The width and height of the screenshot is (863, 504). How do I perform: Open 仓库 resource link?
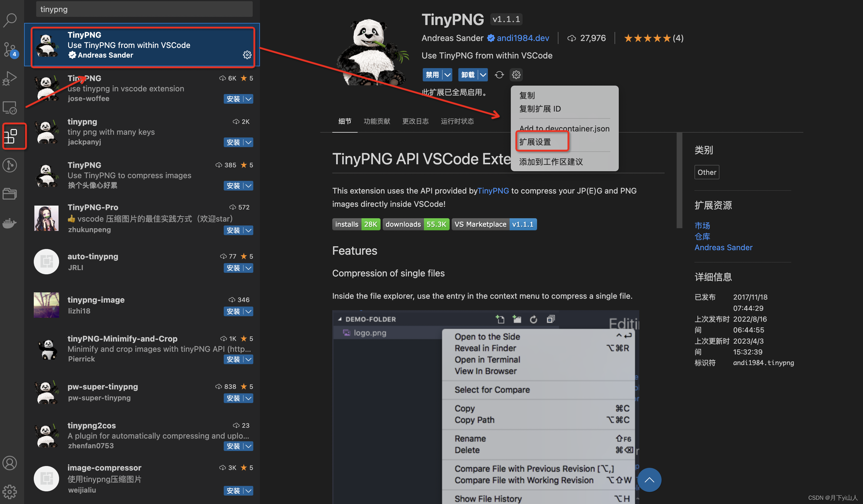(x=702, y=237)
